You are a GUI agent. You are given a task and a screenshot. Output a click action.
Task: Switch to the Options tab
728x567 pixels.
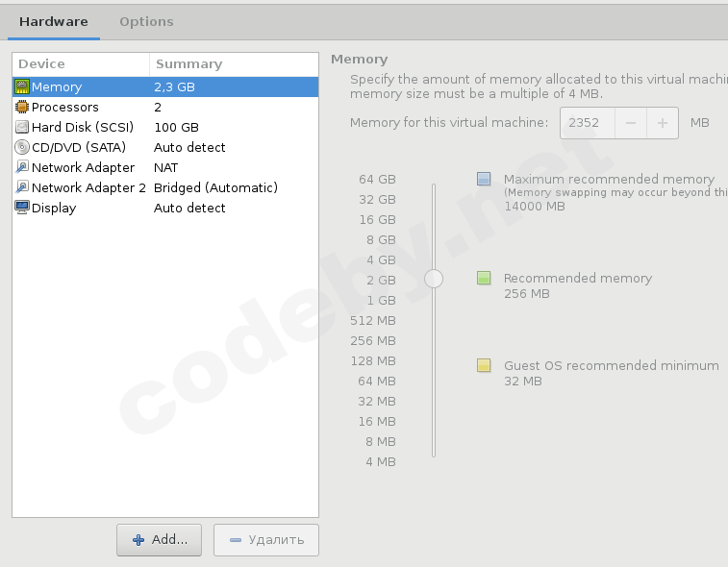tap(146, 22)
